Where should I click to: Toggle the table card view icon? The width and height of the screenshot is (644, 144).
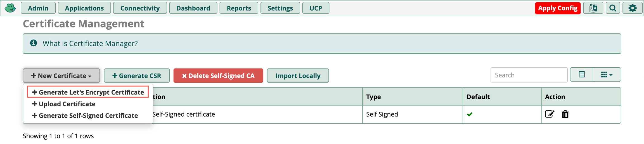[x=582, y=75]
